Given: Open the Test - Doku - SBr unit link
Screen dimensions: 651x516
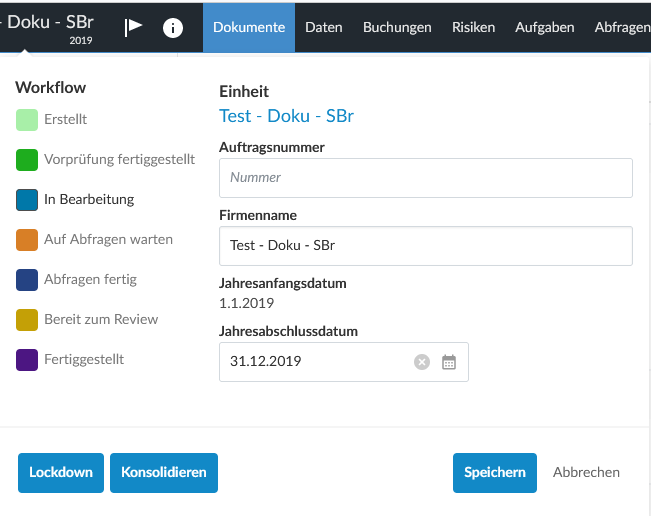Looking at the screenshot, I should [x=286, y=116].
